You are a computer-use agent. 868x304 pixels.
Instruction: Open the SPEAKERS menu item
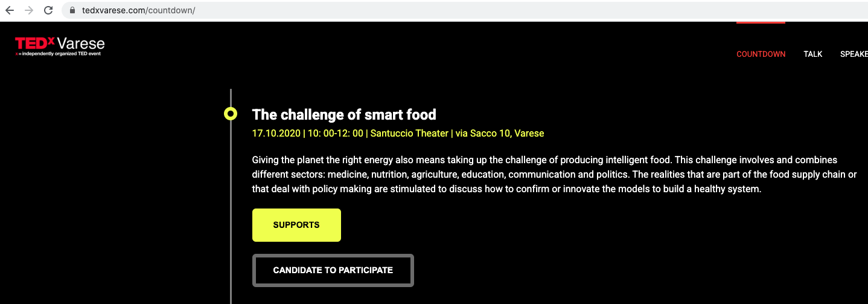(854, 54)
